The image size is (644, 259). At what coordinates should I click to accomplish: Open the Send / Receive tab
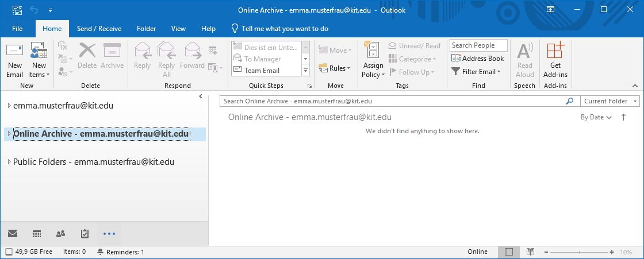[x=99, y=29]
